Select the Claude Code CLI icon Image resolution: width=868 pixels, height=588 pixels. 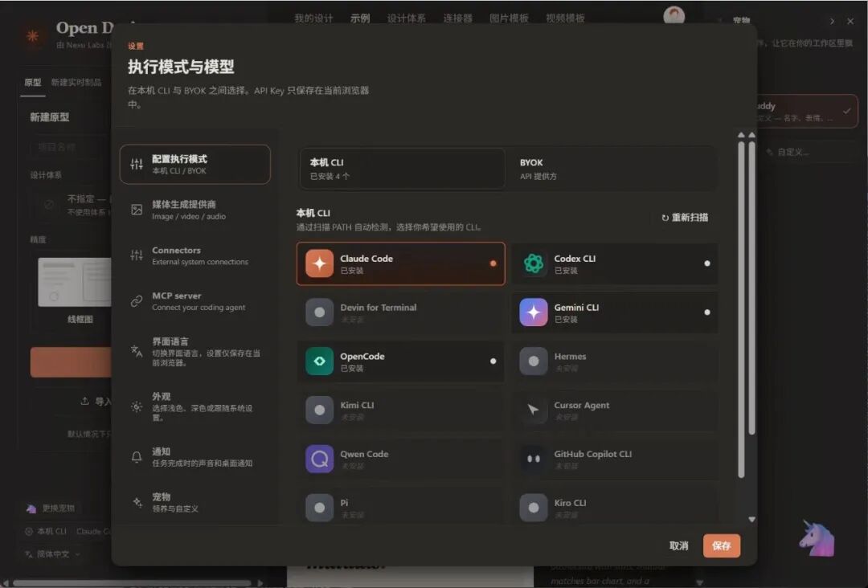319,263
